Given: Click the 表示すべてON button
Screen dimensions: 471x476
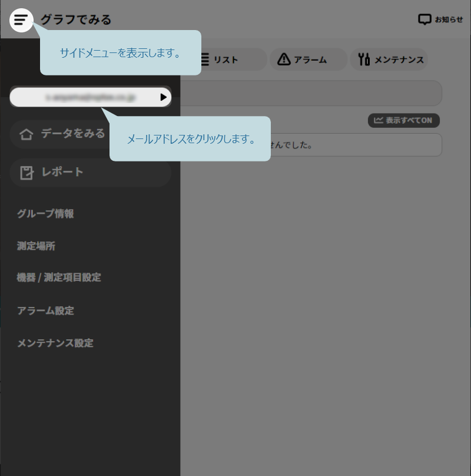Looking at the screenshot, I should point(404,121).
